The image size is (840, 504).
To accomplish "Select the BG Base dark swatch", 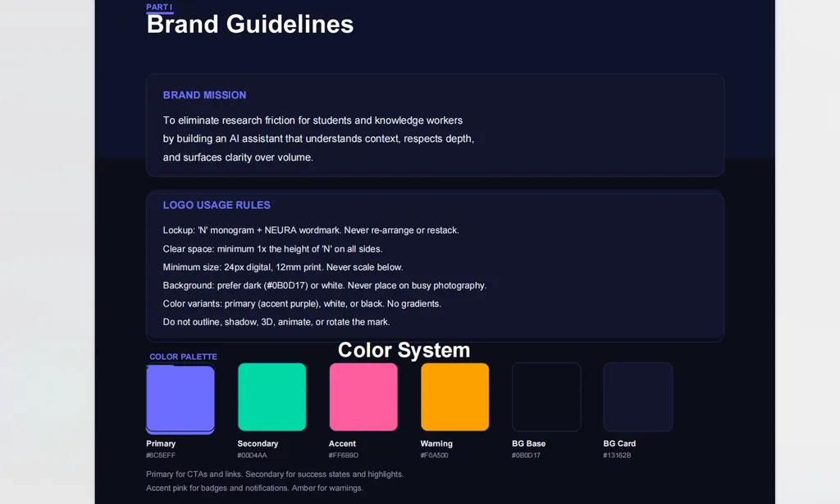I will (x=546, y=397).
